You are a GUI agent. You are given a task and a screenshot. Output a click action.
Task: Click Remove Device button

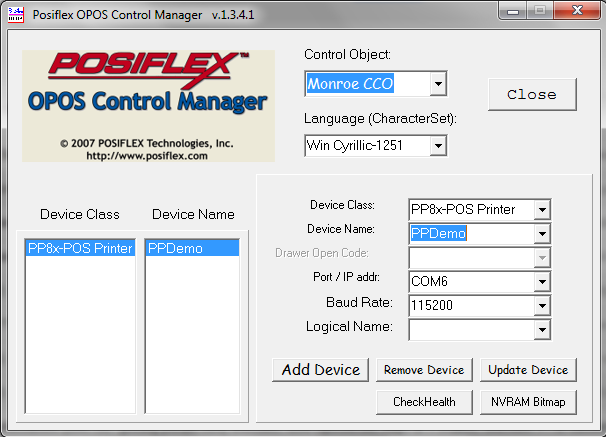(x=424, y=370)
